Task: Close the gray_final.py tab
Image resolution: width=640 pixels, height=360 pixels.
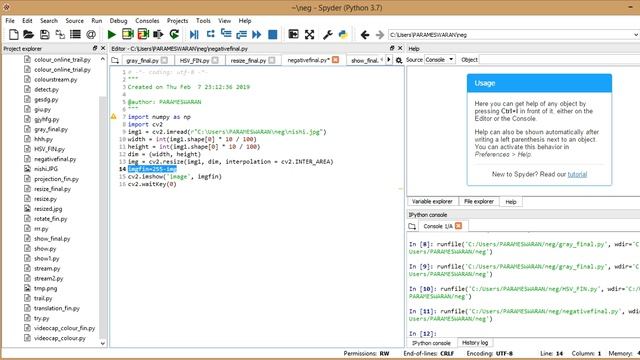Action: pos(164,60)
